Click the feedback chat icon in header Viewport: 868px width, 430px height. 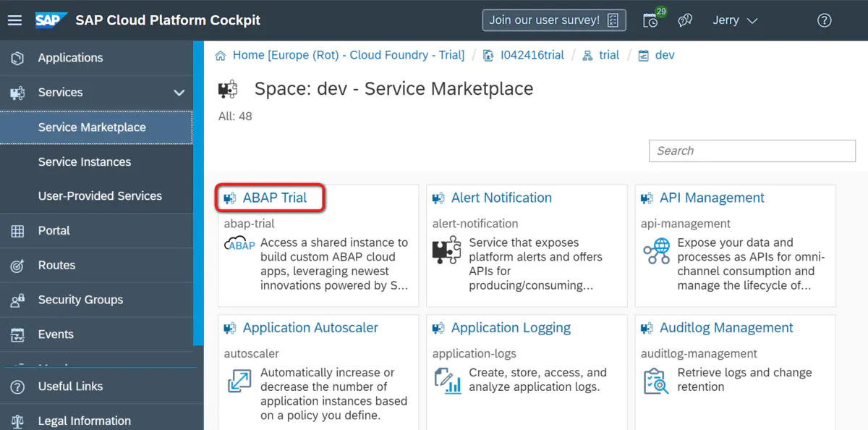click(x=685, y=20)
